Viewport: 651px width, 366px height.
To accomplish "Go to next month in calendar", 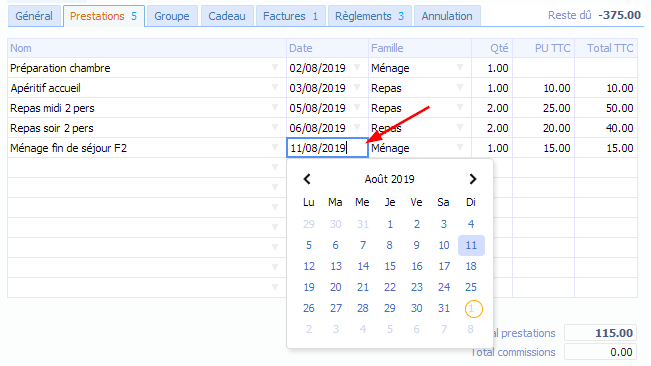I will point(472,179).
